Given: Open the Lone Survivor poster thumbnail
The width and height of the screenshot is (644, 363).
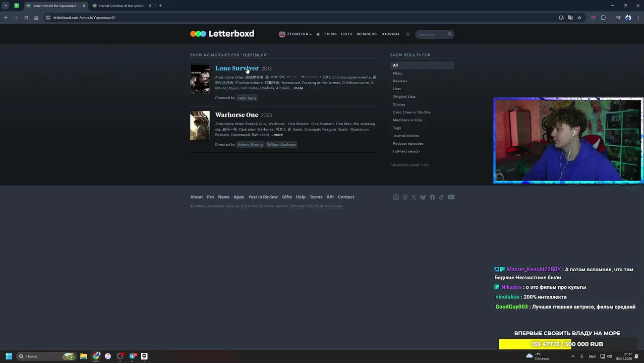Looking at the screenshot, I should 200,79.
